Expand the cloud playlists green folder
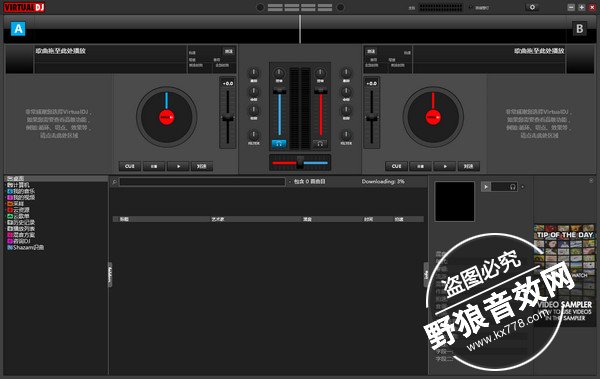Image resolution: width=600 pixels, height=379 pixels. pos(18,216)
